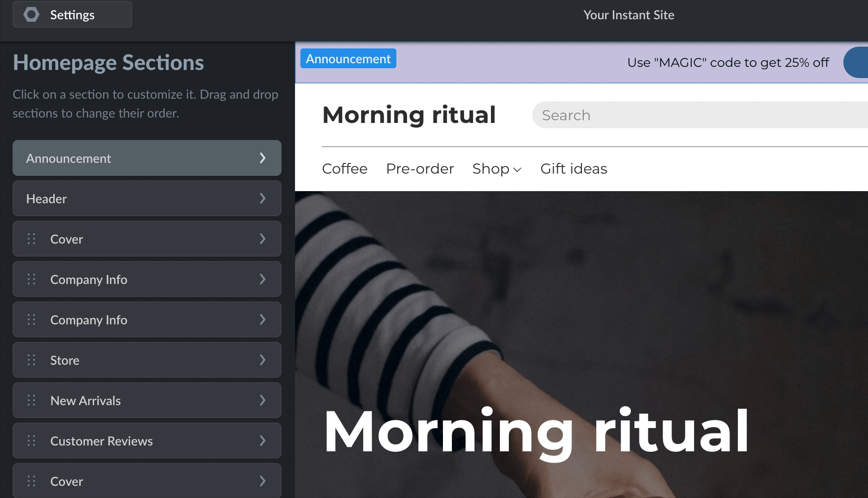Click the blue Announcement label badge
868x498 pixels.
(348, 59)
